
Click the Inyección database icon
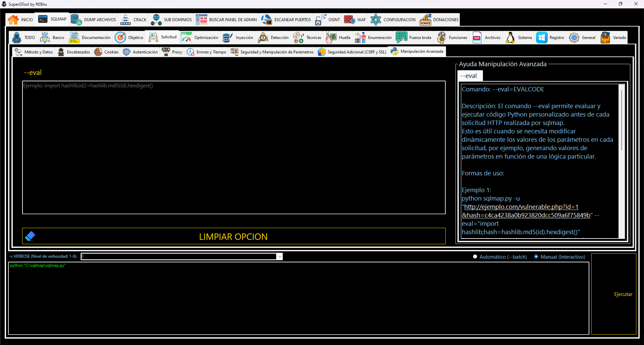click(228, 38)
